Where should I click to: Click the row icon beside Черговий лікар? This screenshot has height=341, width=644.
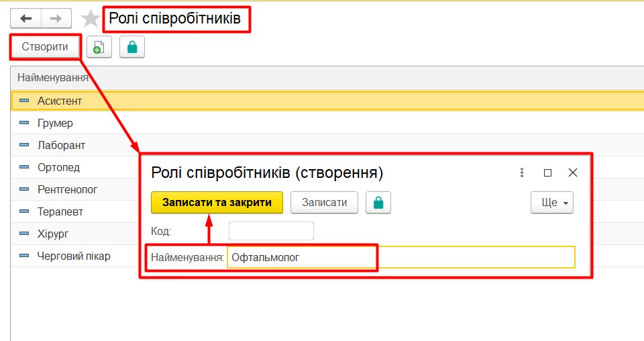[x=24, y=256]
